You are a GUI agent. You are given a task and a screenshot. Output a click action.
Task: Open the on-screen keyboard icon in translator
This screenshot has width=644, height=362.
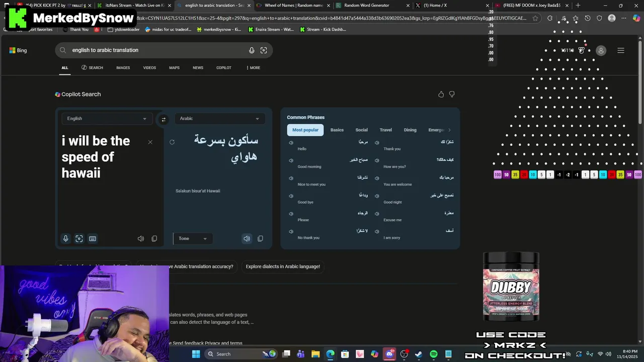tap(93, 239)
